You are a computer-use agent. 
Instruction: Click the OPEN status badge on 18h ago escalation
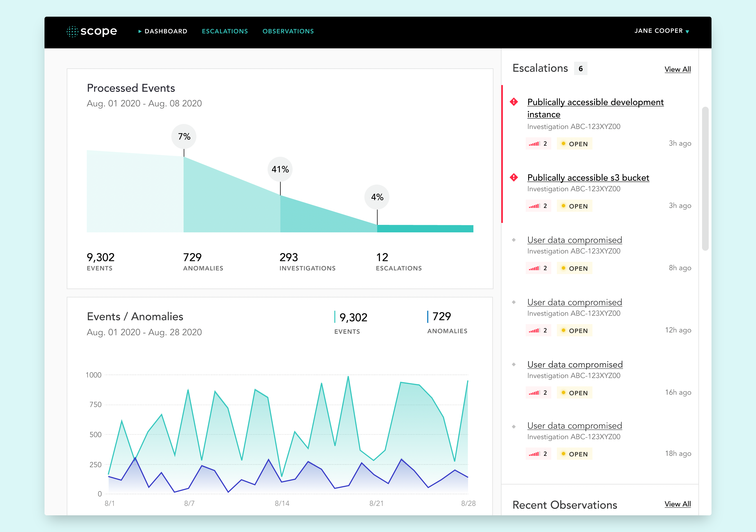click(x=574, y=454)
